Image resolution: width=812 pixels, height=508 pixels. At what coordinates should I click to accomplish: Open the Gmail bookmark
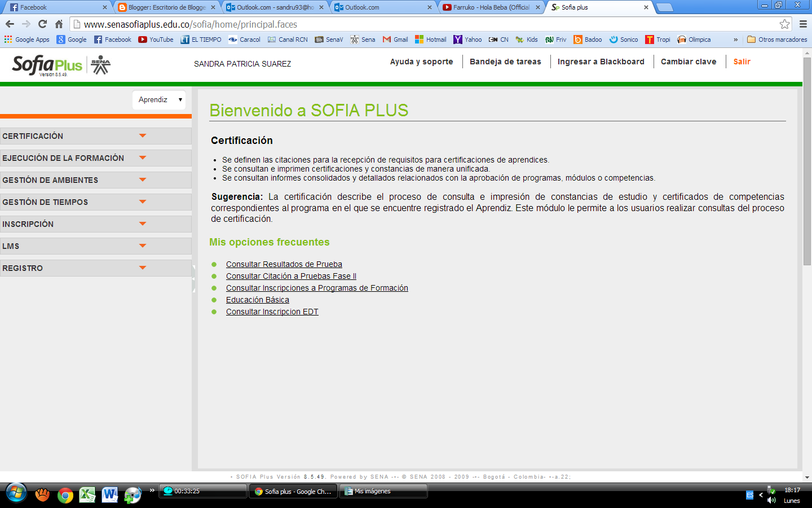395,39
